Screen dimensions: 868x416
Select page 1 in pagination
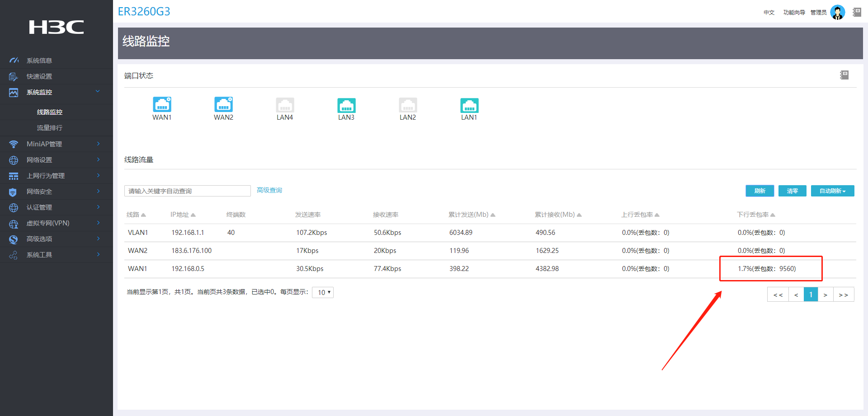811,294
